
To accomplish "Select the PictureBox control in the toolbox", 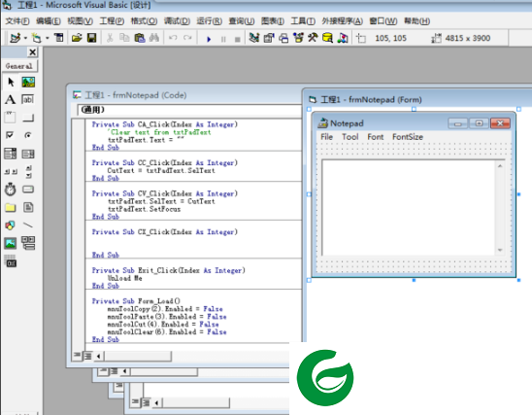I will point(28,82).
